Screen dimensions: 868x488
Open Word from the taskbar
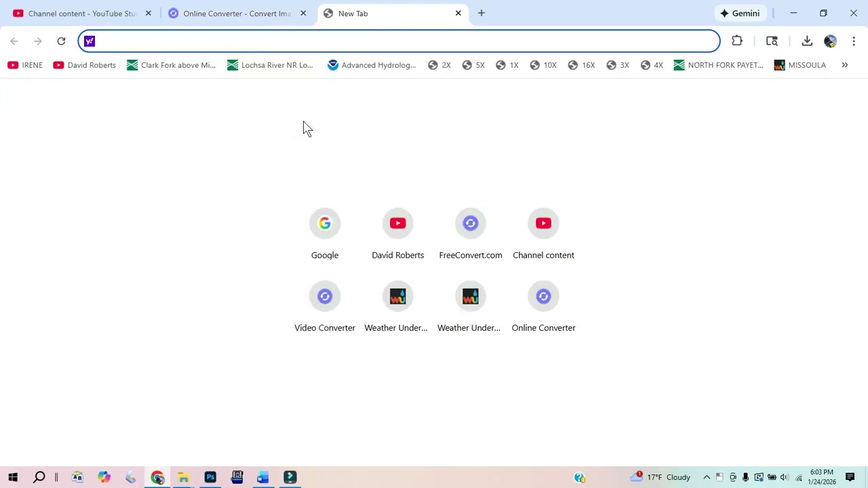tap(263, 477)
